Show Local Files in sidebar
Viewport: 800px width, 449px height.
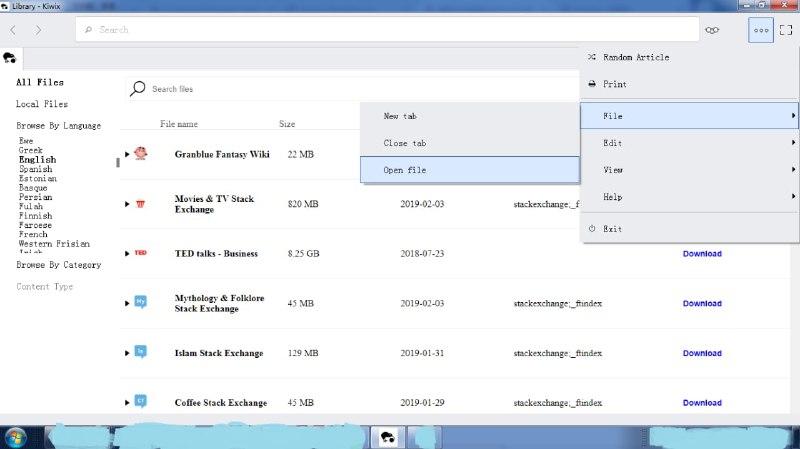pyautogui.click(x=42, y=104)
